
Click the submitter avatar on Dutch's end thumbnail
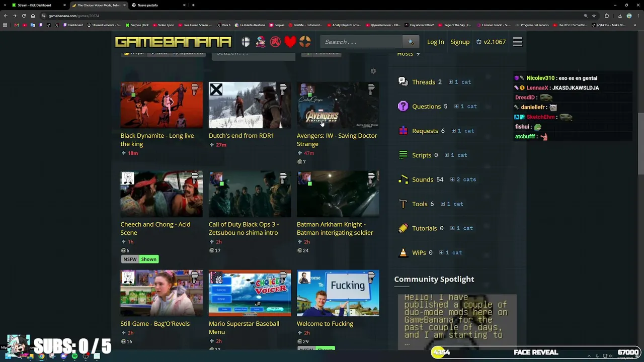[216, 89]
